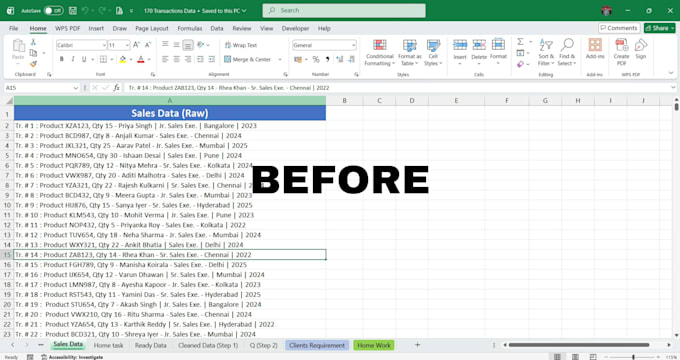The height and width of the screenshot is (360, 680).
Task: Click the Increase Indent icon
Action: tap(212, 59)
